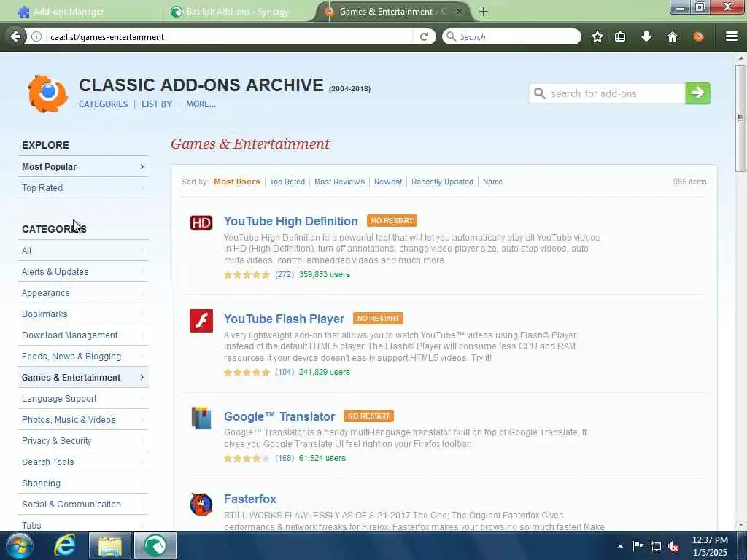Open Alerts & Updates category

pyautogui.click(x=83, y=271)
